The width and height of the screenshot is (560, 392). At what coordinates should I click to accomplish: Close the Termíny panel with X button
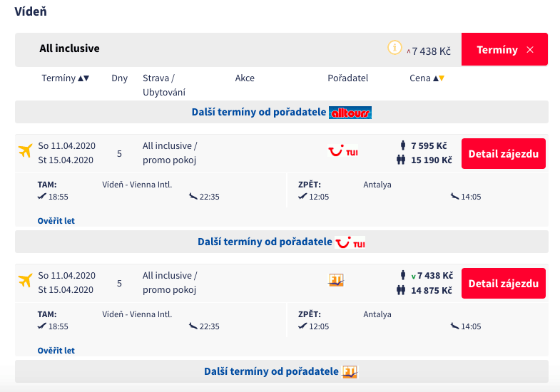click(x=529, y=50)
